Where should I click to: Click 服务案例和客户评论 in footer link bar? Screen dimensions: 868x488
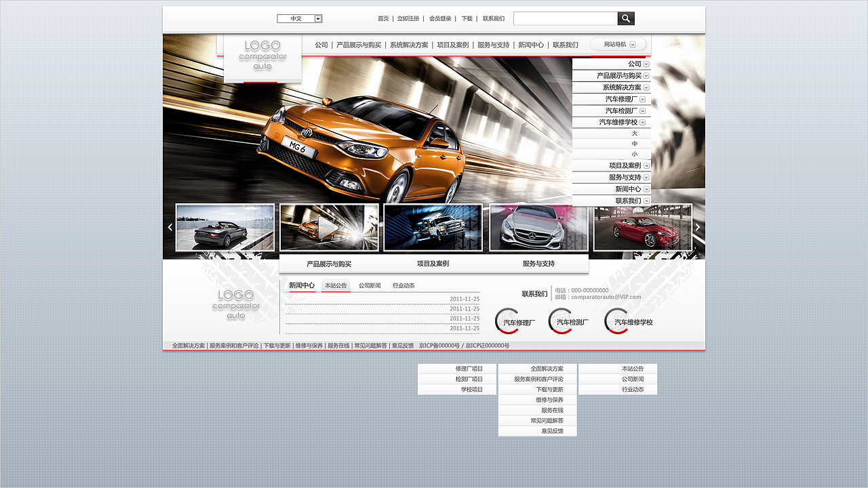[234, 346]
